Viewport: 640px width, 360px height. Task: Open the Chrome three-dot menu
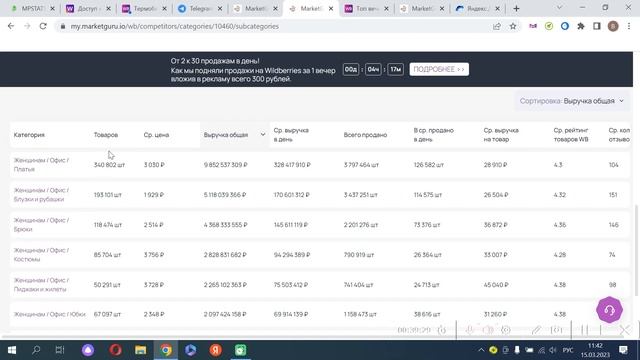pos(629,26)
